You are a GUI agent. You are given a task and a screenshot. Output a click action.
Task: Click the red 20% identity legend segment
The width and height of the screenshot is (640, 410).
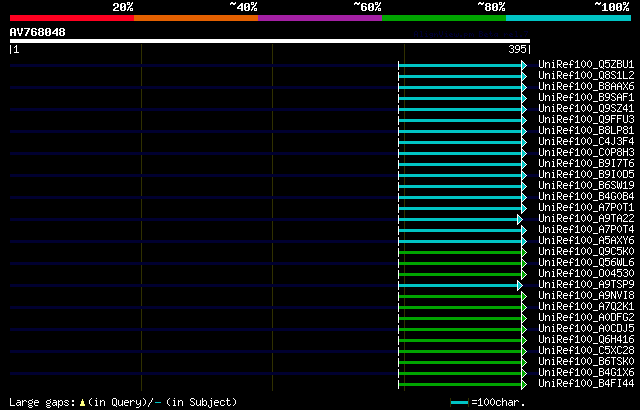(72, 18)
